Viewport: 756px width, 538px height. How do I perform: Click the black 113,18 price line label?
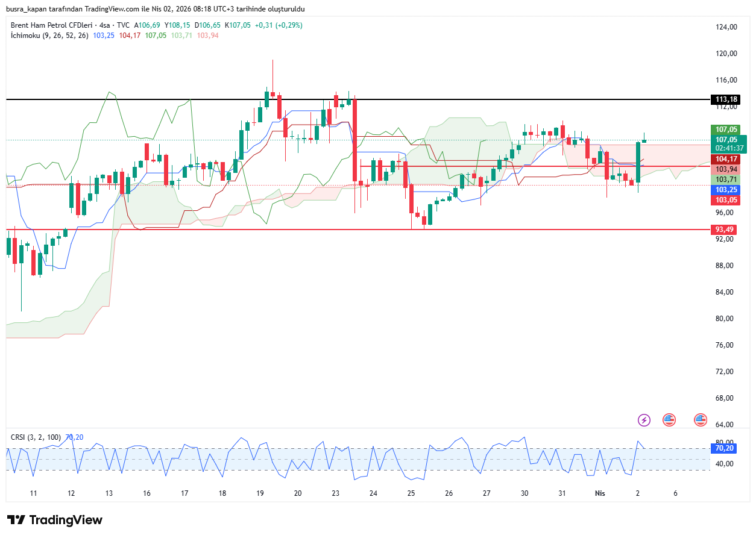click(x=725, y=99)
